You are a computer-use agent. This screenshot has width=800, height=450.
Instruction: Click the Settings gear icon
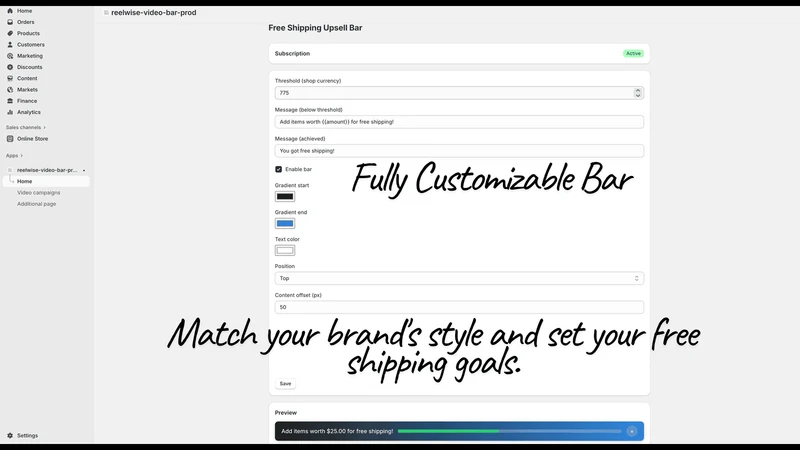(10, 435)
